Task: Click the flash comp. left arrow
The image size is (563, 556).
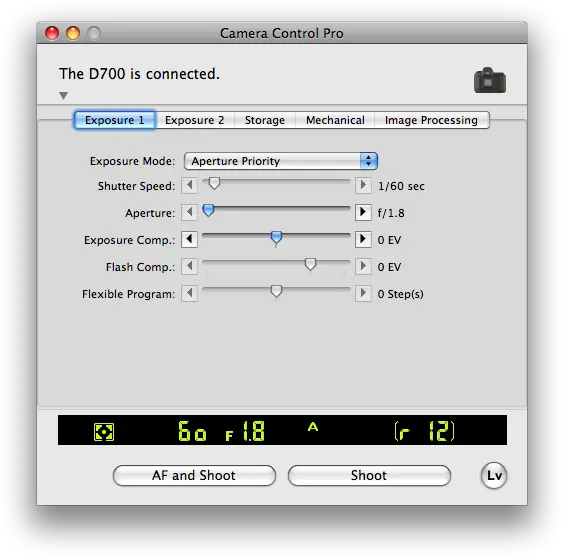Action: click(189, 266)
